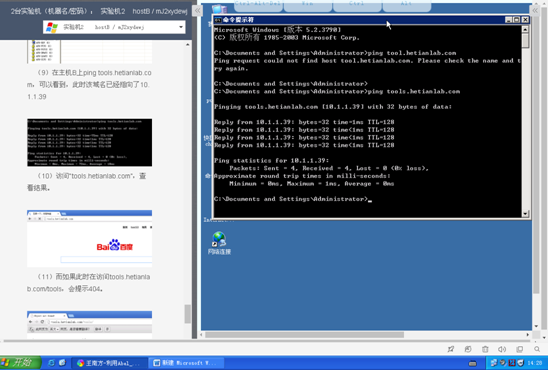This screenshot has width=548, height=370.
Task: Click the network computers tray icon
Action: coord(494,363)
